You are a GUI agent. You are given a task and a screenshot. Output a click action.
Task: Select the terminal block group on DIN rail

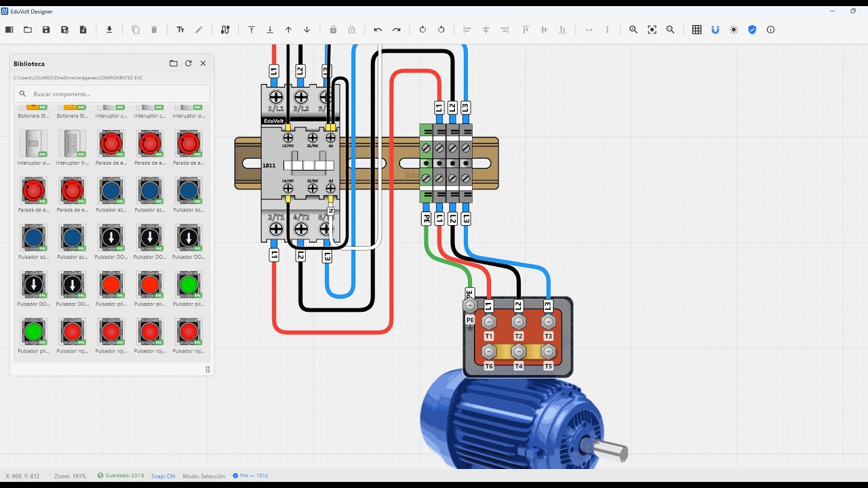pyautogui.click(x=446, y=163)
